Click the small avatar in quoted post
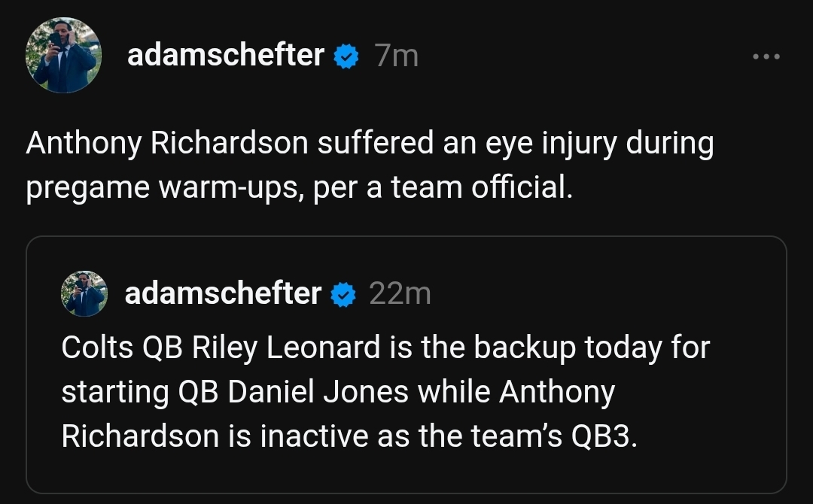Viewport: 813px width, 504px height. pyautogui.click(x=84, y=293)
